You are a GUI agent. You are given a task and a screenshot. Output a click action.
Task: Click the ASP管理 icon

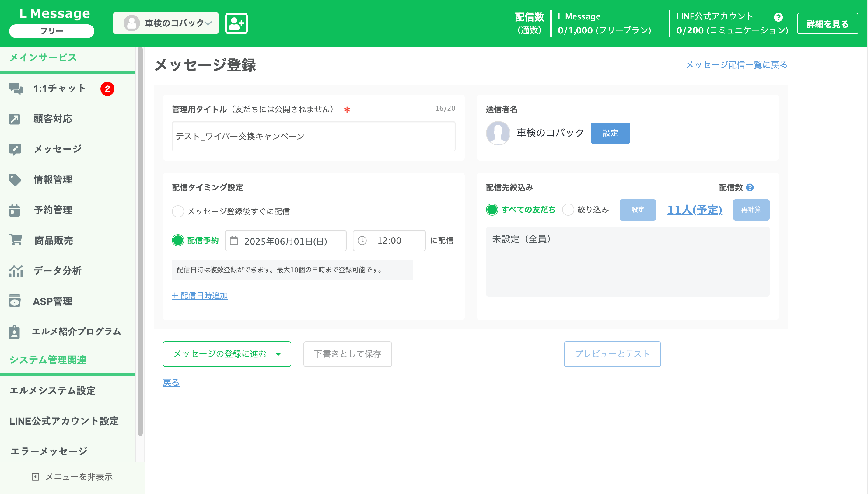15,301
